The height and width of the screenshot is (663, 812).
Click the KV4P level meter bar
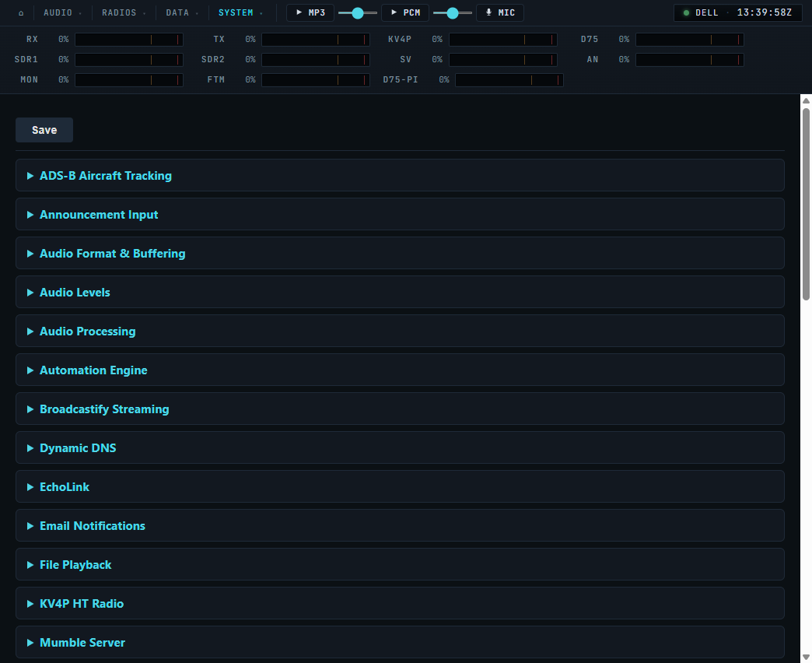[503, 40]
